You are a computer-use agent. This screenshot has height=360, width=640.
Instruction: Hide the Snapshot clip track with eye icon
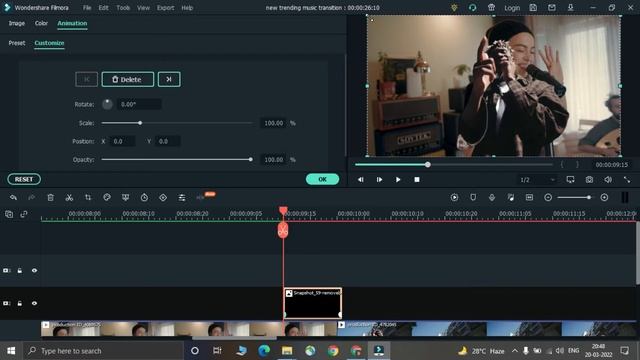coord(34,304)
